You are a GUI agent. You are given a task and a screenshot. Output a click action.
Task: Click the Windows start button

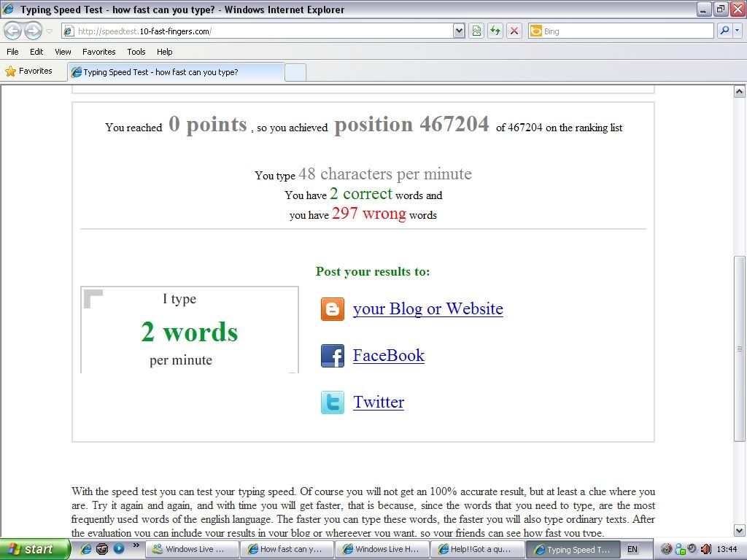click(32, 549)
